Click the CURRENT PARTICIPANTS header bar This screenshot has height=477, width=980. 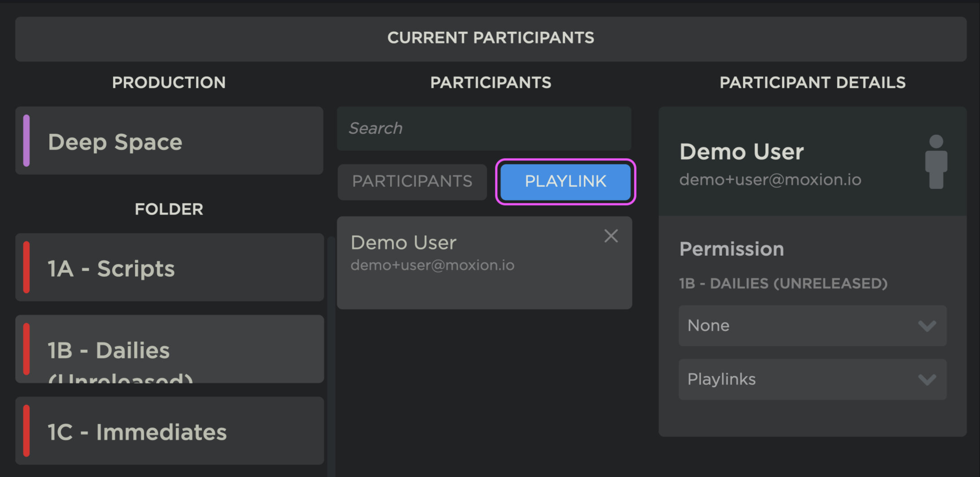(x=491, y=39)
